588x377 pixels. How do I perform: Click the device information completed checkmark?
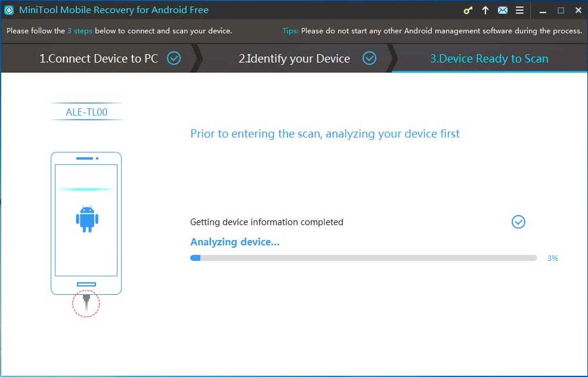[518, 222]
